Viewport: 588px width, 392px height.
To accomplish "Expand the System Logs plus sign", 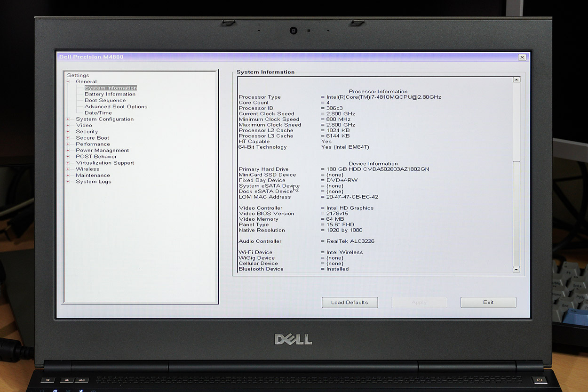I will click(x=68, y=182).
